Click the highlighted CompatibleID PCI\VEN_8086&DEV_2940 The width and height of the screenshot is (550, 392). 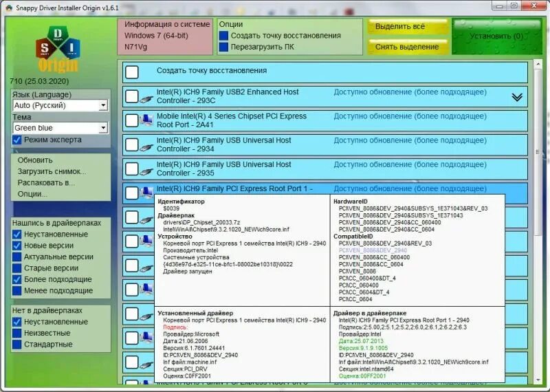click(373, 250)
